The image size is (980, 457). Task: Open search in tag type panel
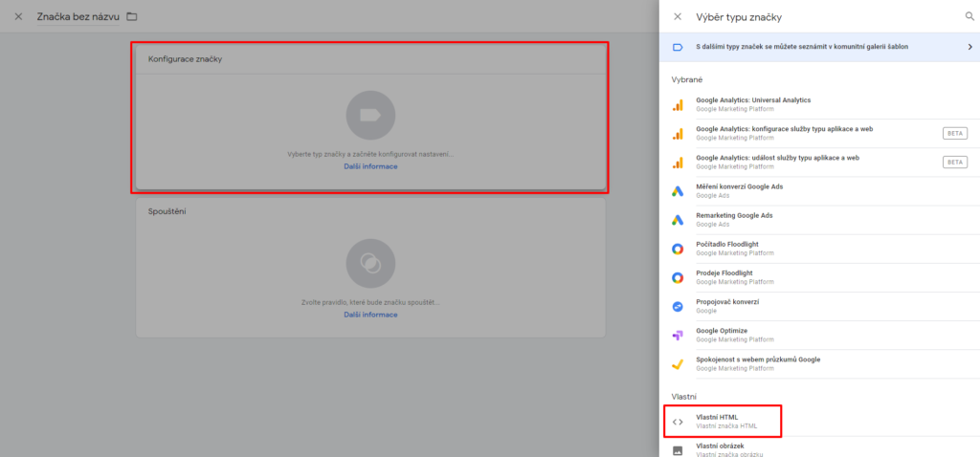point(969,17)
